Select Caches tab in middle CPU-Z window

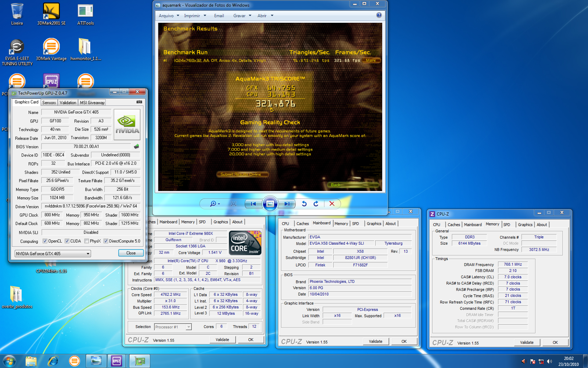tap(302, 223)
